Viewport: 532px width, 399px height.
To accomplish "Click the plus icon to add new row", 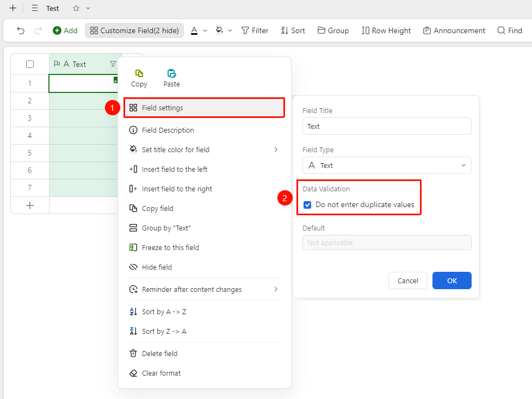I will click(30, 205).
